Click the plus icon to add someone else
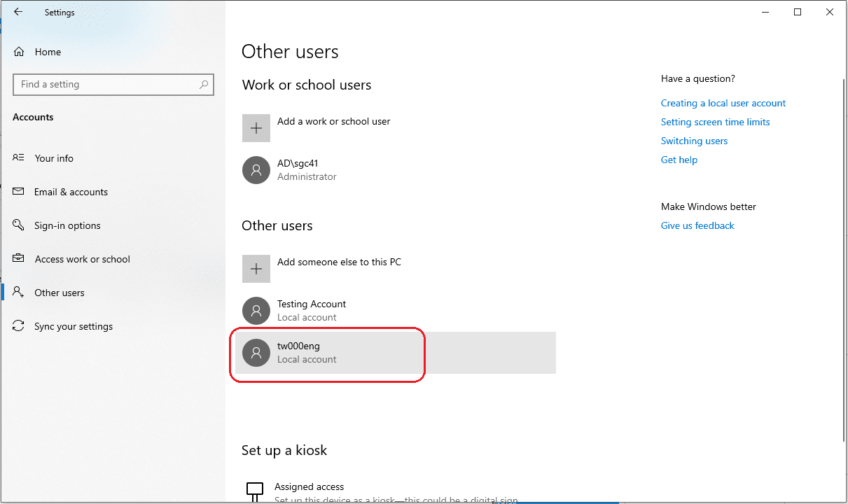This screenshot has height=504, width=848. 256,269
